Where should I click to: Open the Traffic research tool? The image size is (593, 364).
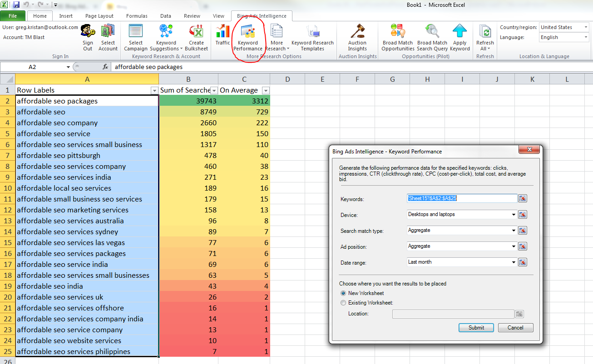point(222,35)
